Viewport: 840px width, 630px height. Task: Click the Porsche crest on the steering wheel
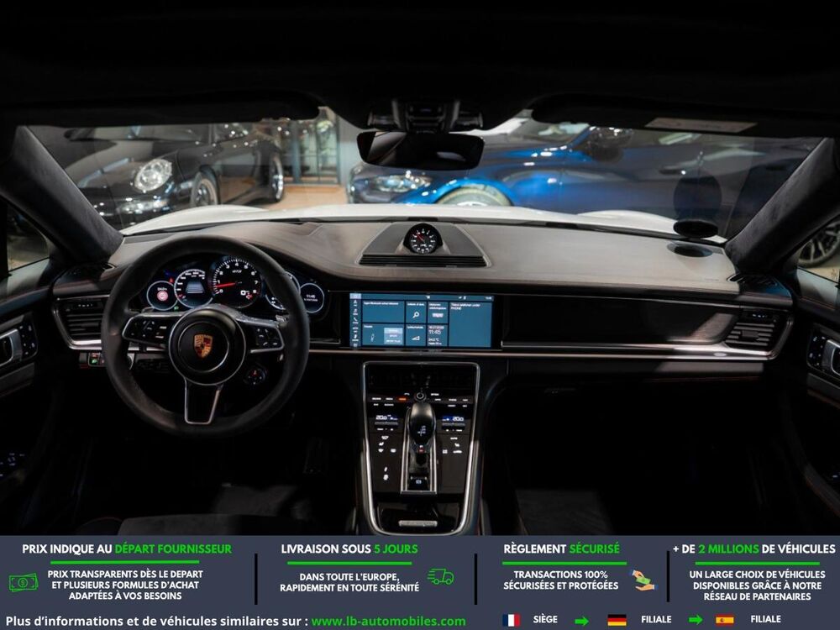[x=202, y=345]
